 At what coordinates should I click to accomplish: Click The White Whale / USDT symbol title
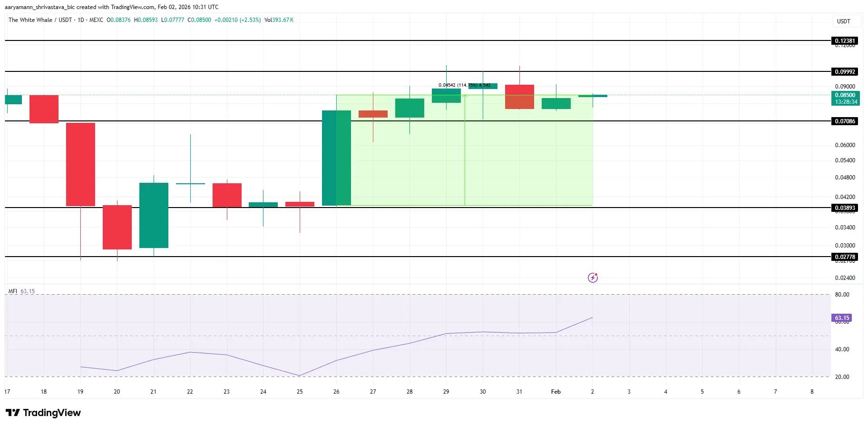40,20
